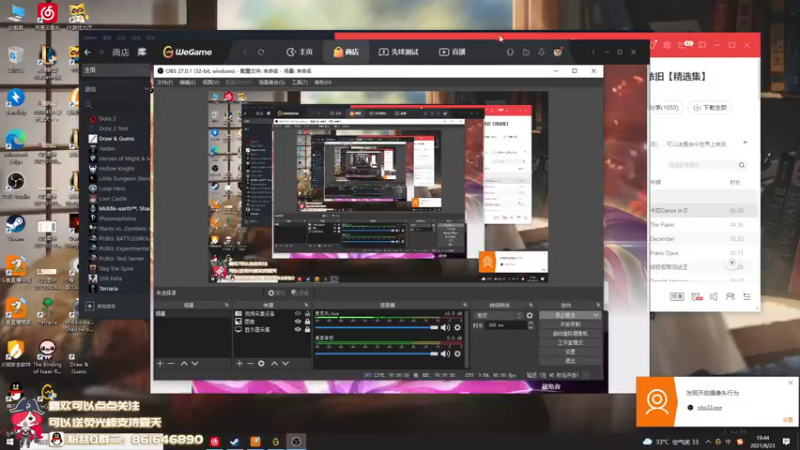Refresh the WeGame page
The height and width of the screenshot is (450, 800).
pyautogui.click(x=261, y=52)
